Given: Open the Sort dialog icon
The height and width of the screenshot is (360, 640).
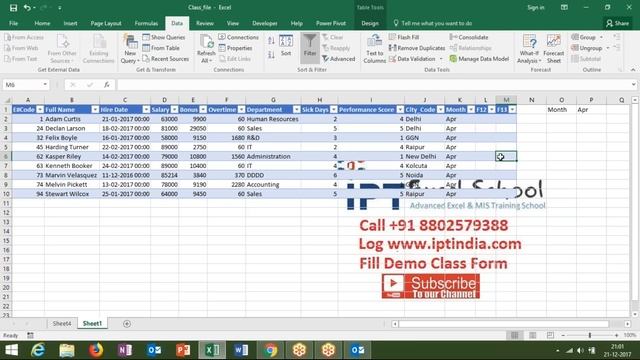Looking at the screenshot, I should pyautogui.click(x=286, y=41).
